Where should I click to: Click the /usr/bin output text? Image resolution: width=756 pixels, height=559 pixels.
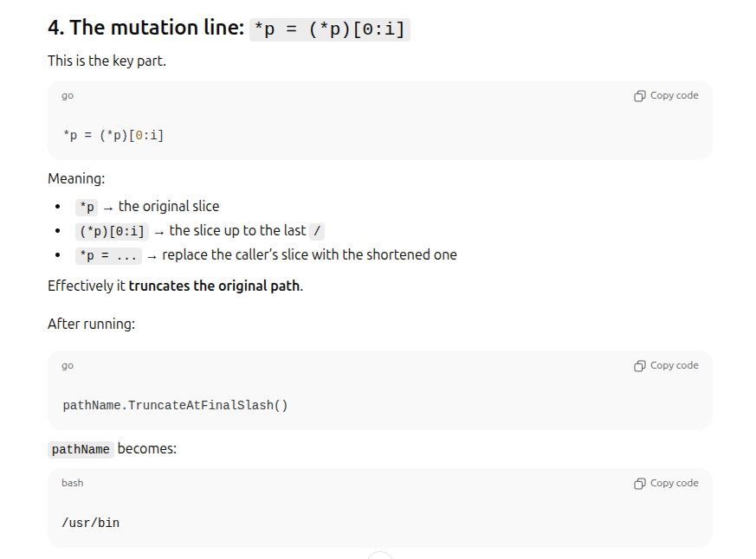[91, 523]
